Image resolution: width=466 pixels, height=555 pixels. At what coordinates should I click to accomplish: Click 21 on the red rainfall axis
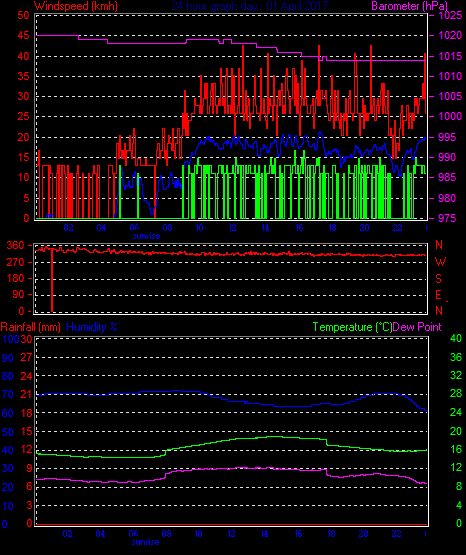[x=26, y=394]
